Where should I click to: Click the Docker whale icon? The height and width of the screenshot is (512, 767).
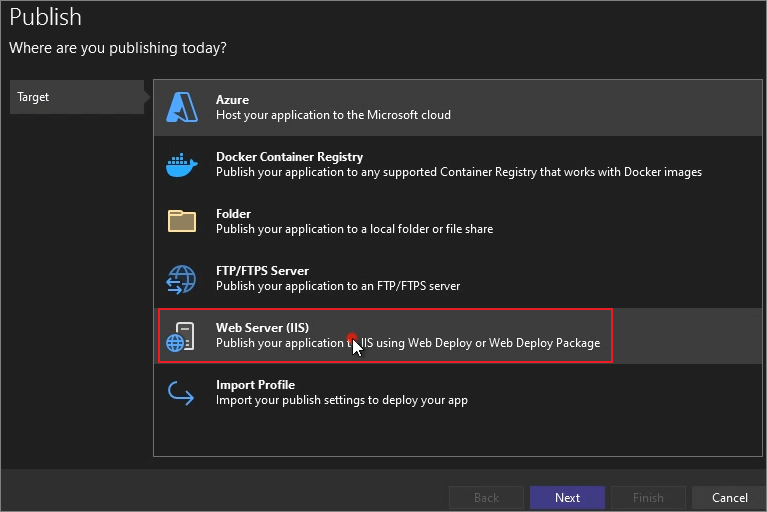(181, 165)
